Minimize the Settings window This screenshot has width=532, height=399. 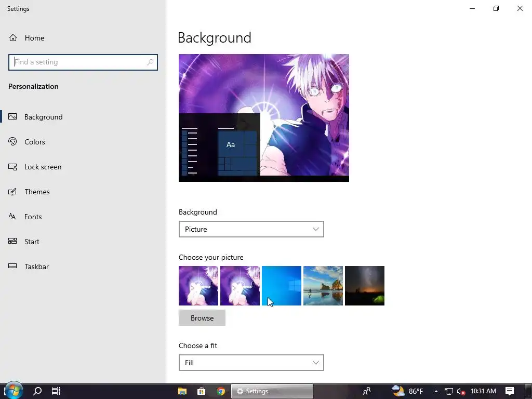pos(472,8)
